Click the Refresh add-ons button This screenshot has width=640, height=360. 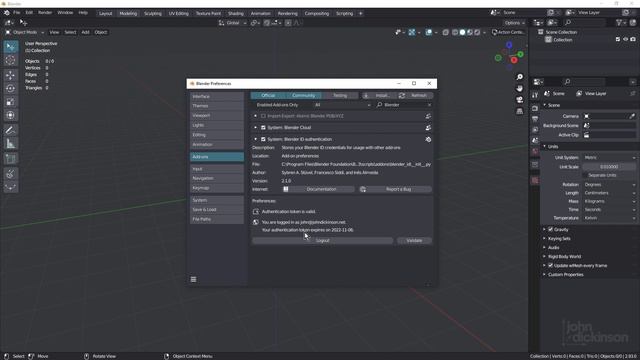click(414, 96)
